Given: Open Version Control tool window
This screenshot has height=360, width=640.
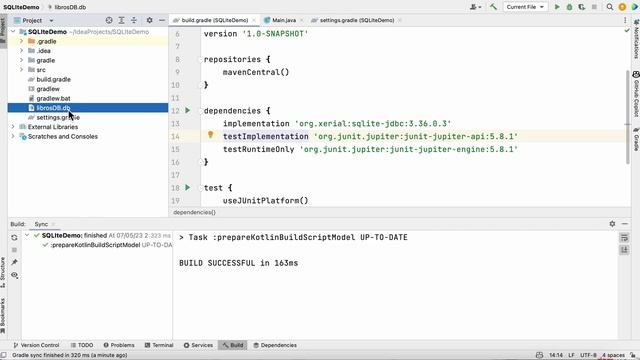Looking at the screenshot, I should (36, 345).
